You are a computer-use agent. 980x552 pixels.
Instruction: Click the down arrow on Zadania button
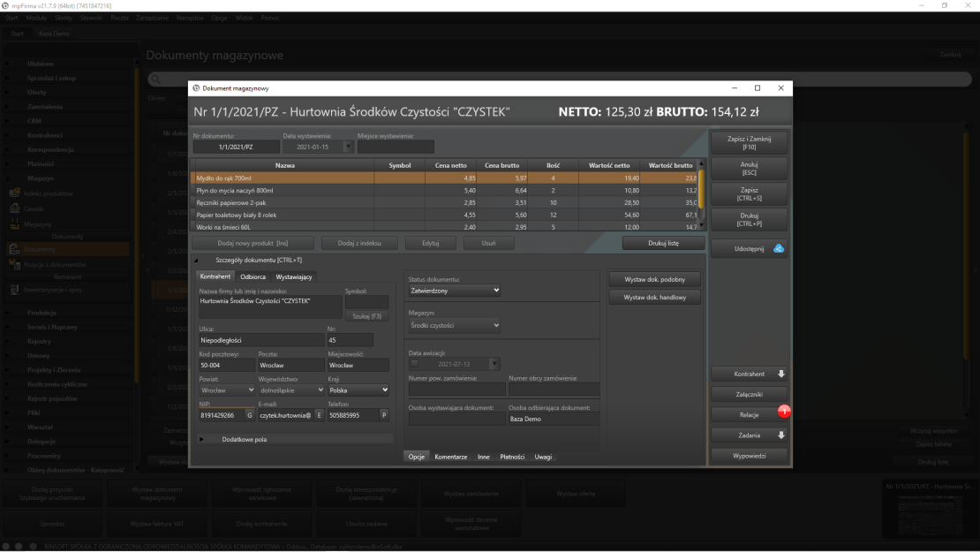[780, 435]
